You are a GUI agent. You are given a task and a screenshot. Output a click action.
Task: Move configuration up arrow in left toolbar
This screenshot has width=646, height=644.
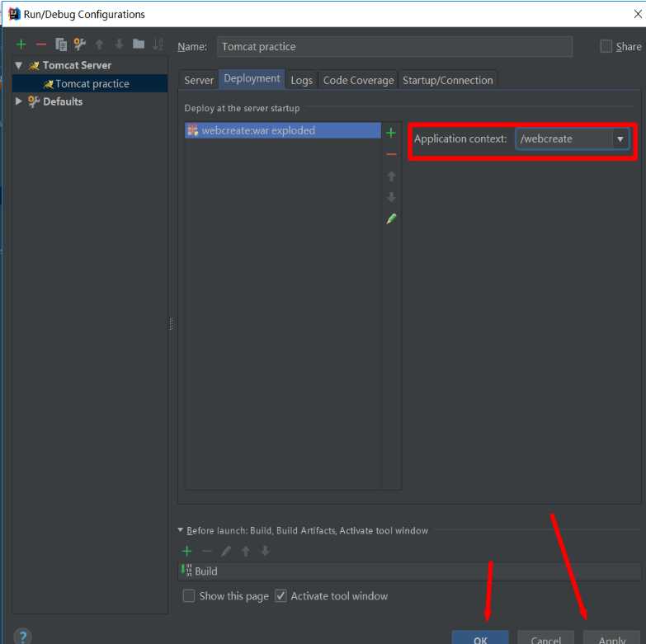99,44
